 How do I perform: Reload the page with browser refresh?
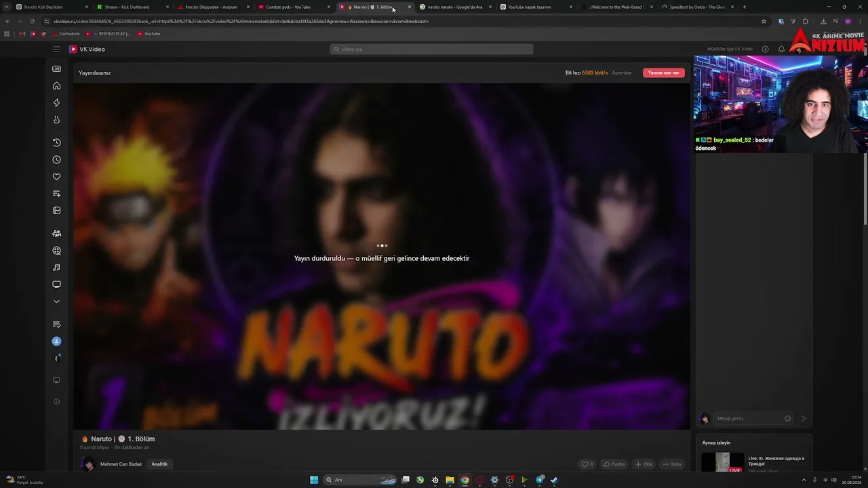point(32,21)
